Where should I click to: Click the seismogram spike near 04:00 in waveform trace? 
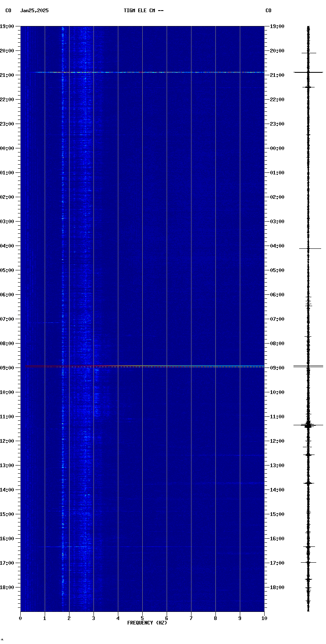coord(308,248)
